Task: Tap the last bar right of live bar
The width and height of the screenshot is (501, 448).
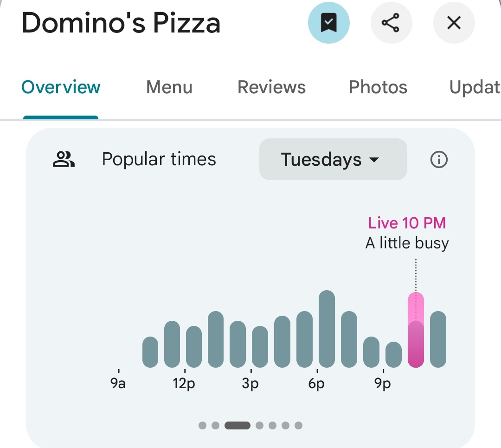Action: (x=438, y=339)
